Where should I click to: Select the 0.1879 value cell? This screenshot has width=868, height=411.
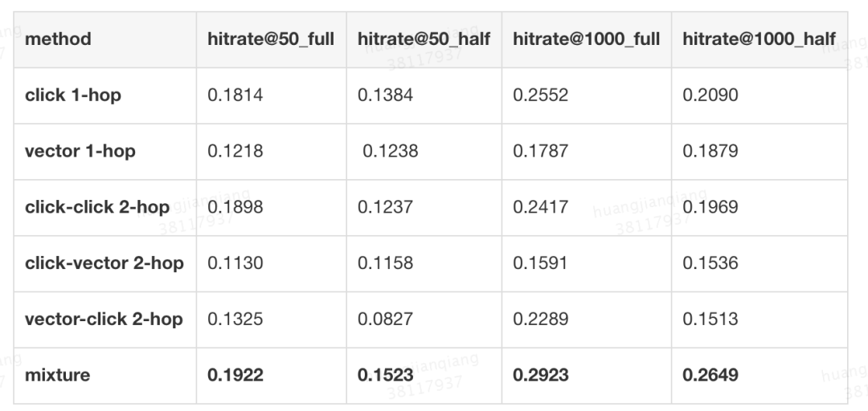point(710,151)
